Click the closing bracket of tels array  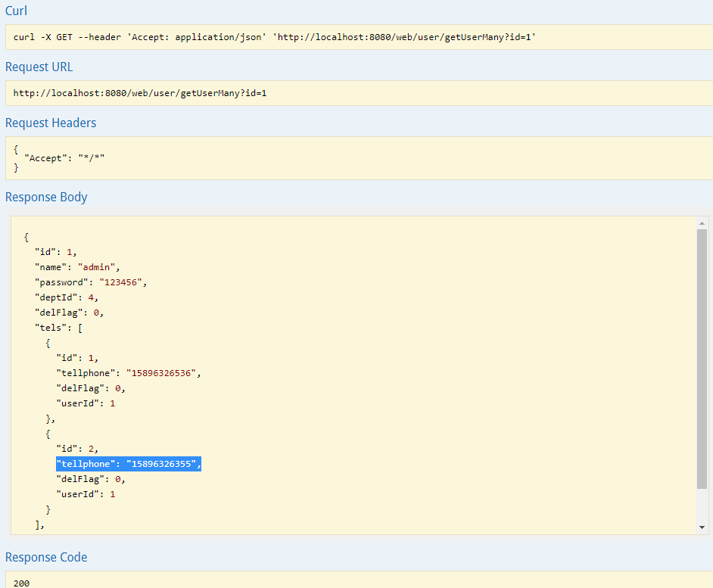pos(39,524)
